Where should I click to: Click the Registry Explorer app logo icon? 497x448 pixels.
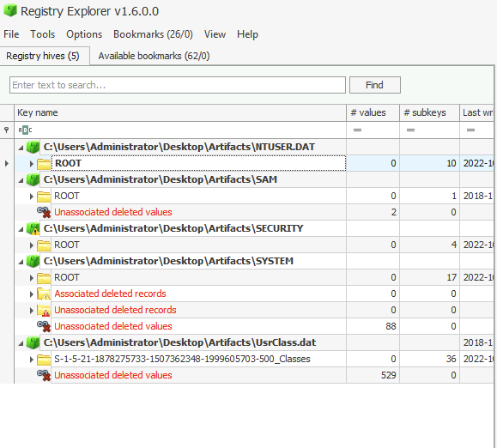pyautogui.click(x=10, y=10)
